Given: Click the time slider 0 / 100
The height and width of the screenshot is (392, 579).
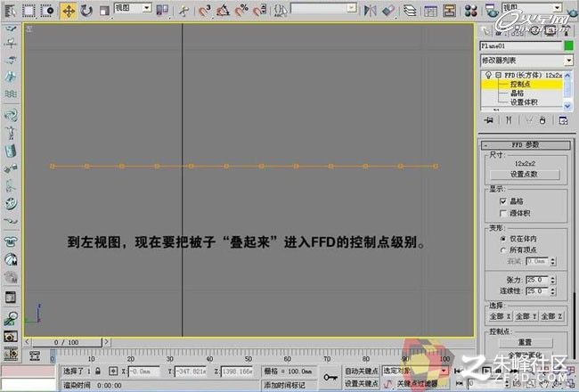Looking at the screenshot, I should pyautogui.click(x=67, y=342).
